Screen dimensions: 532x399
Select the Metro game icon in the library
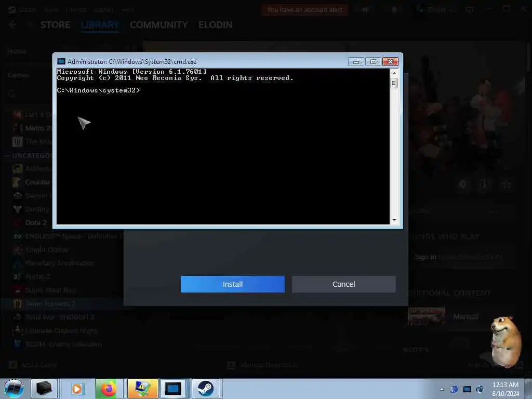pyautogui.click(x=17, y=128)
